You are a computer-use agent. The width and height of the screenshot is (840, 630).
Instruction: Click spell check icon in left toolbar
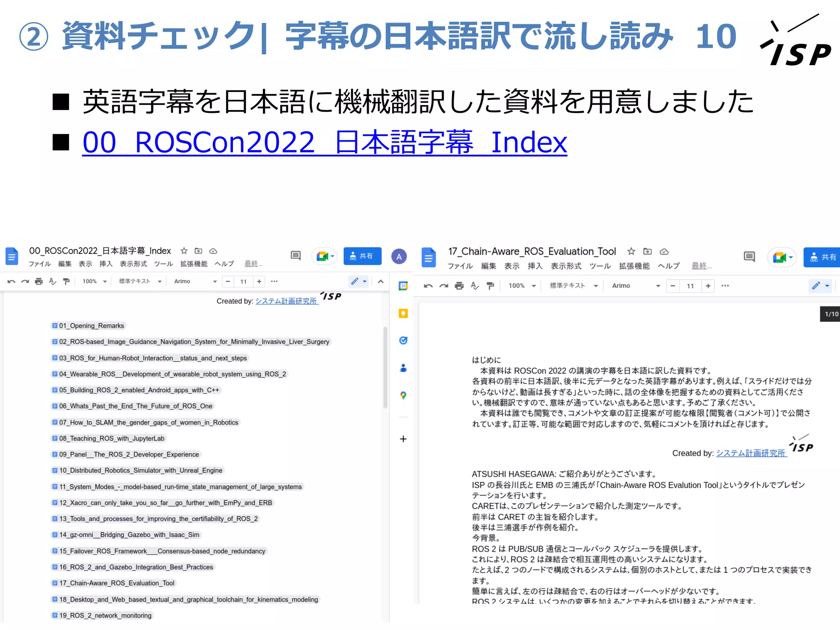[52, 281]
